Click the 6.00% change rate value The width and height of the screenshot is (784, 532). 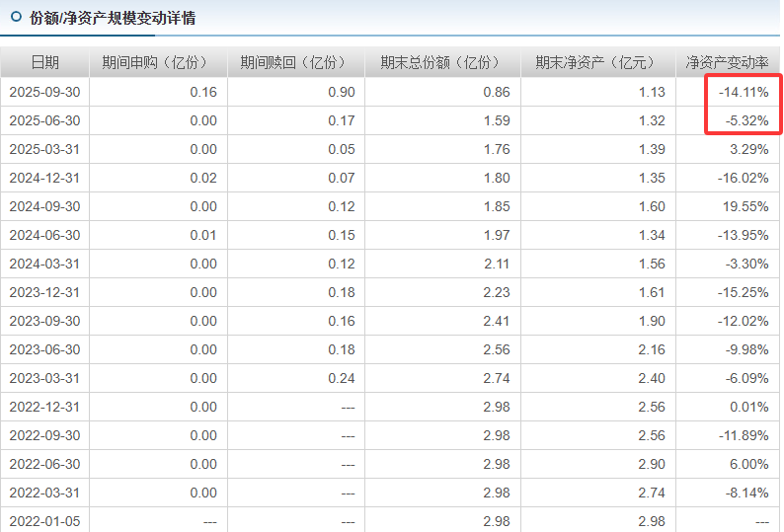[x=749, y=464]
